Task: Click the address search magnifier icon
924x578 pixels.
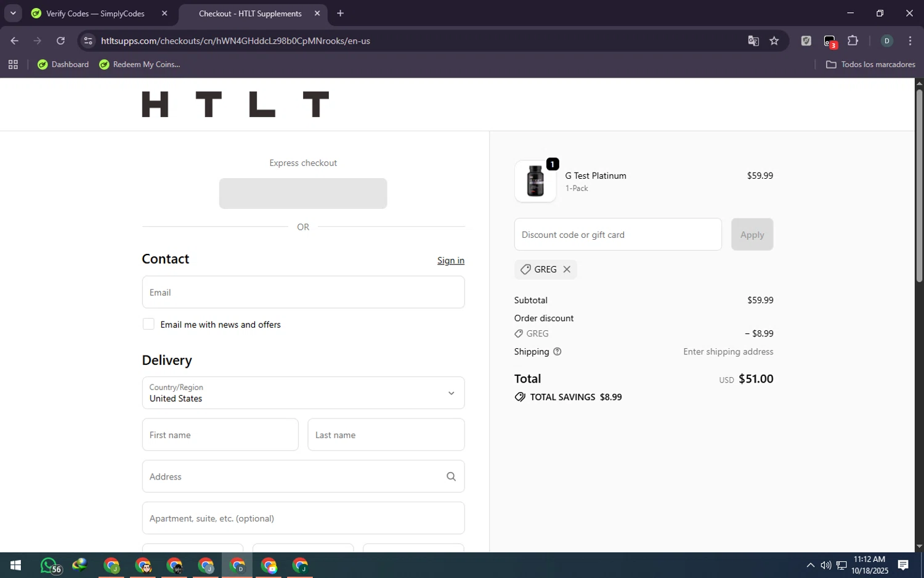Action: 451,476
